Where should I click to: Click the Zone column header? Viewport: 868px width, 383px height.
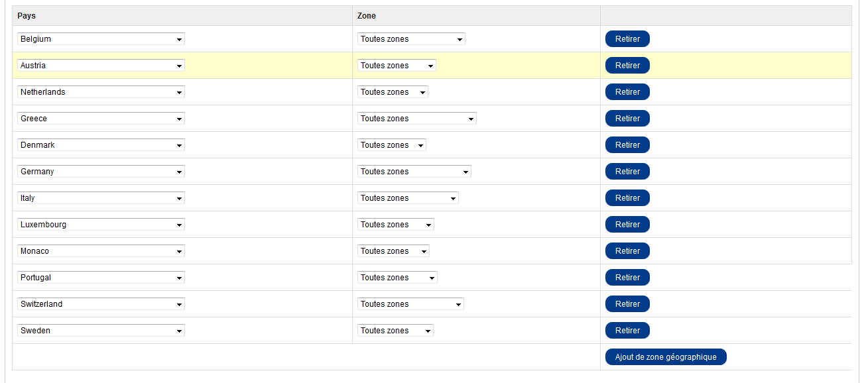click(367, 16)
